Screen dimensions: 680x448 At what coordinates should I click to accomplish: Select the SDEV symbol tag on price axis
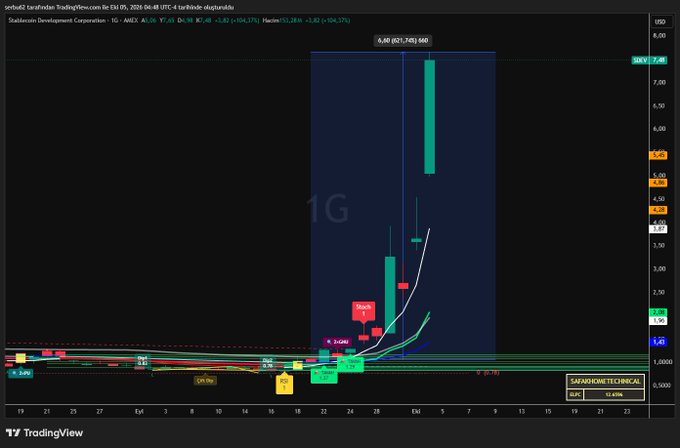click(640, 60)
